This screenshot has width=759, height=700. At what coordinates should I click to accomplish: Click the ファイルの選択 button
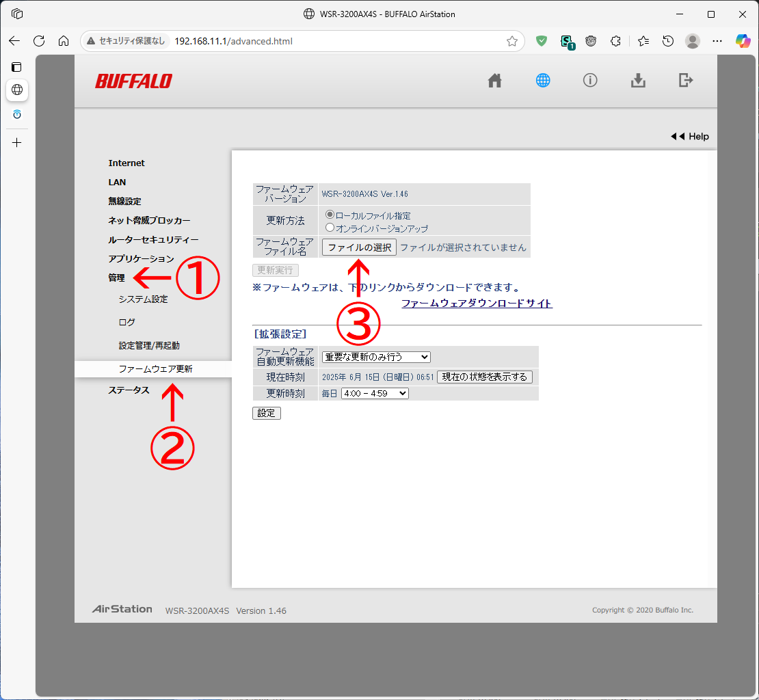[x=359, y=247]
